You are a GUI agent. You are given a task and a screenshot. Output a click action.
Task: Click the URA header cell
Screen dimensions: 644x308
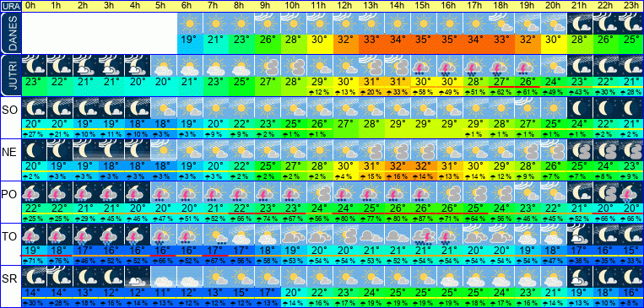(10, 6)
